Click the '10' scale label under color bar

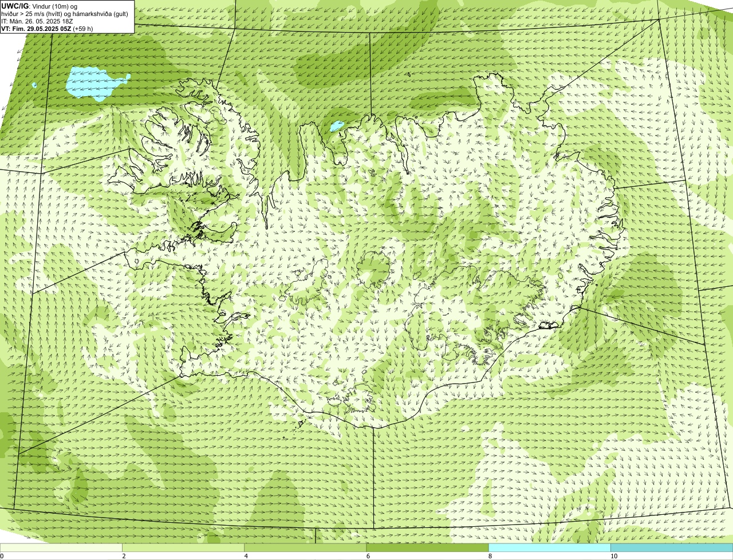(613, 556)
